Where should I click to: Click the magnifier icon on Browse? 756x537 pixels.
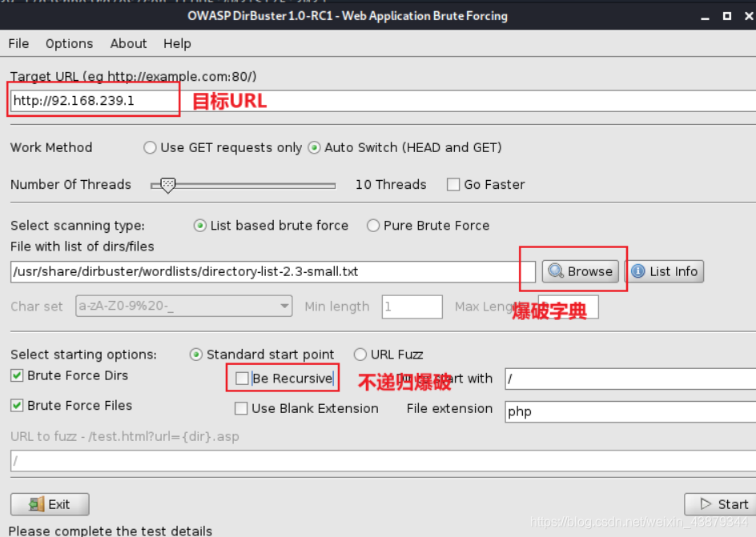tap(556, 271)
